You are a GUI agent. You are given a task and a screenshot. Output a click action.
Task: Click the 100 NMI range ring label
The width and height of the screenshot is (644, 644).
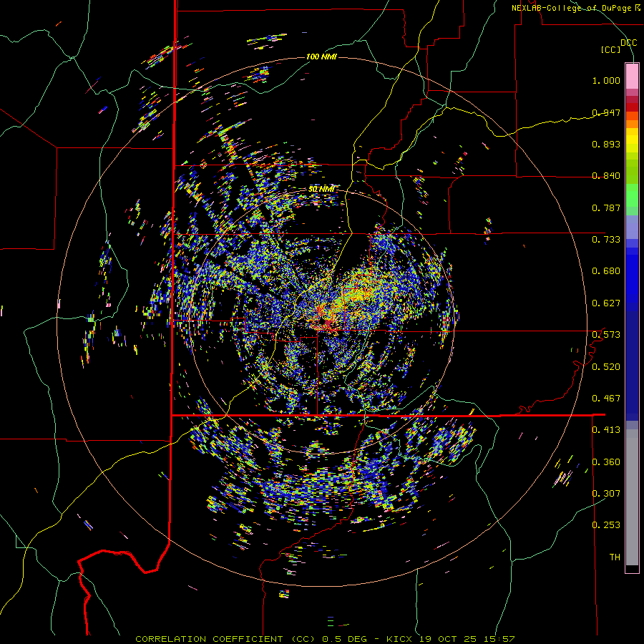(321, 57)
